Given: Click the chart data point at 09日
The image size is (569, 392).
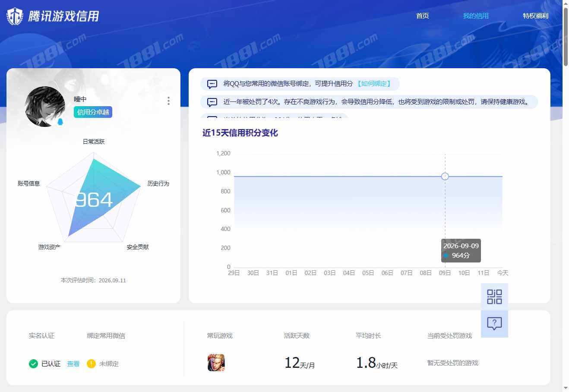Looking at the screenshot, I should [445, 176].
